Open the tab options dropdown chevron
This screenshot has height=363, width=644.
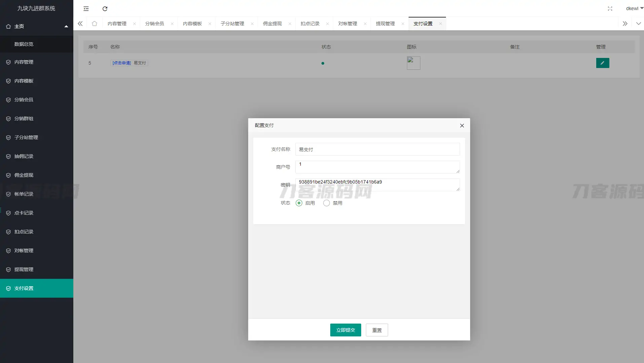coord(638,24)
